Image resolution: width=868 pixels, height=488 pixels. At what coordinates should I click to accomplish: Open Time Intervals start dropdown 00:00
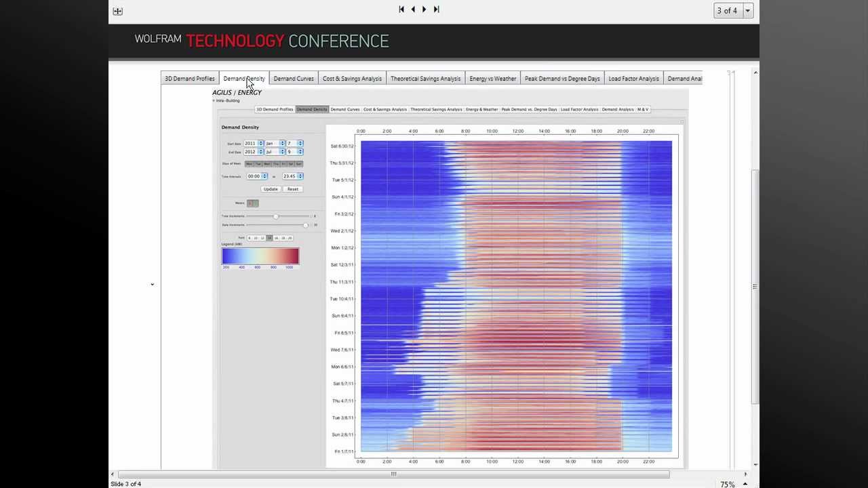[x=257, y=176]
